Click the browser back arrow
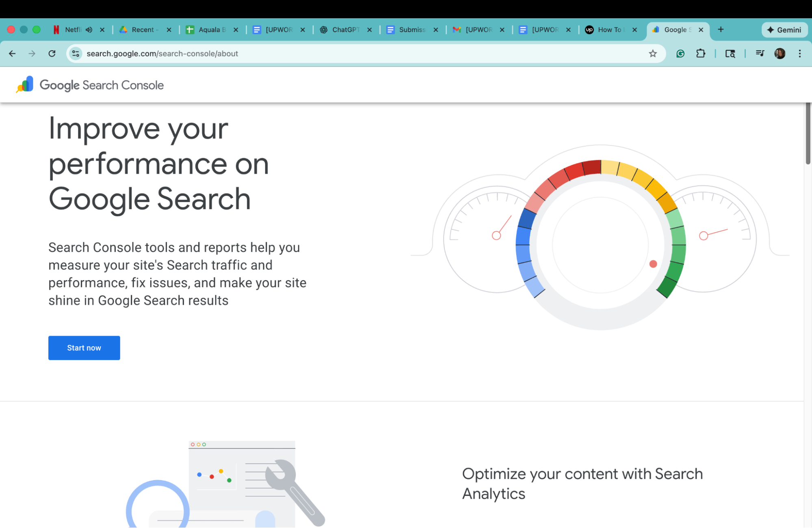This screenshot has width=812, height=528. (12, 54)
